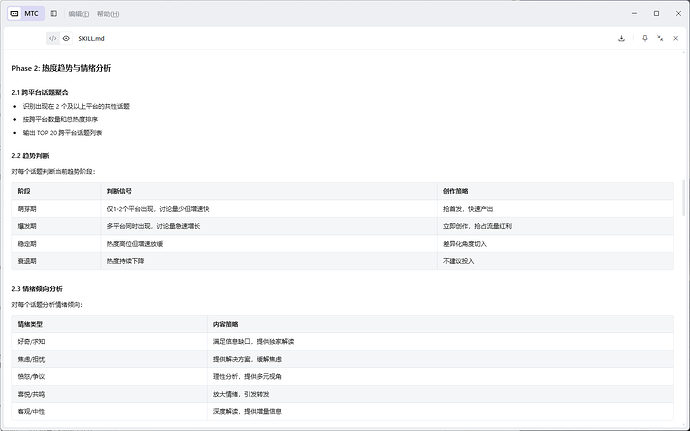690x431 pixels.
Task: Click the 2.1 跨平台话题聚合 heading
Action: tap(40, 92)
